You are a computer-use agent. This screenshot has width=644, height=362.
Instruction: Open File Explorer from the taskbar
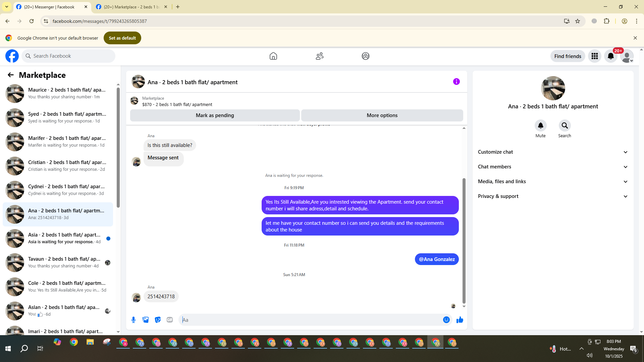coord(90,343)
